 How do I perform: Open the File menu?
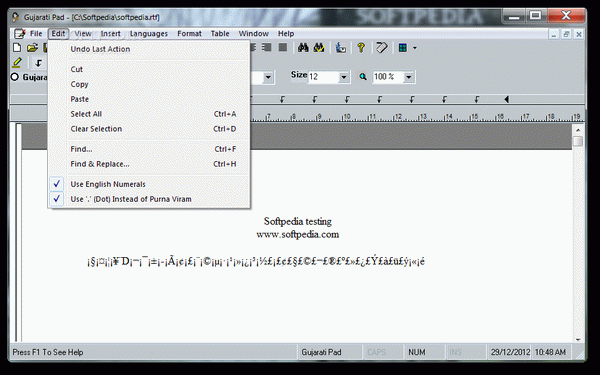pyautogui.click(x=36, y=34)
